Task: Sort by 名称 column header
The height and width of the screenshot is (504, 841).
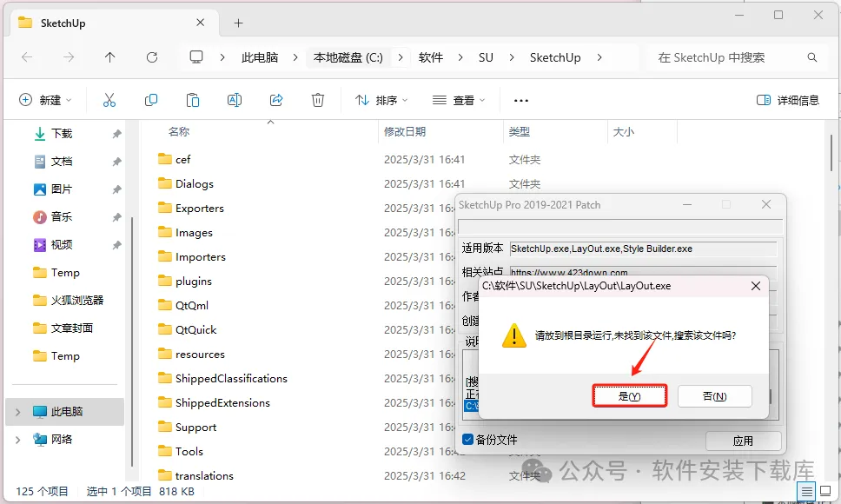Action: tap(179, 132)
